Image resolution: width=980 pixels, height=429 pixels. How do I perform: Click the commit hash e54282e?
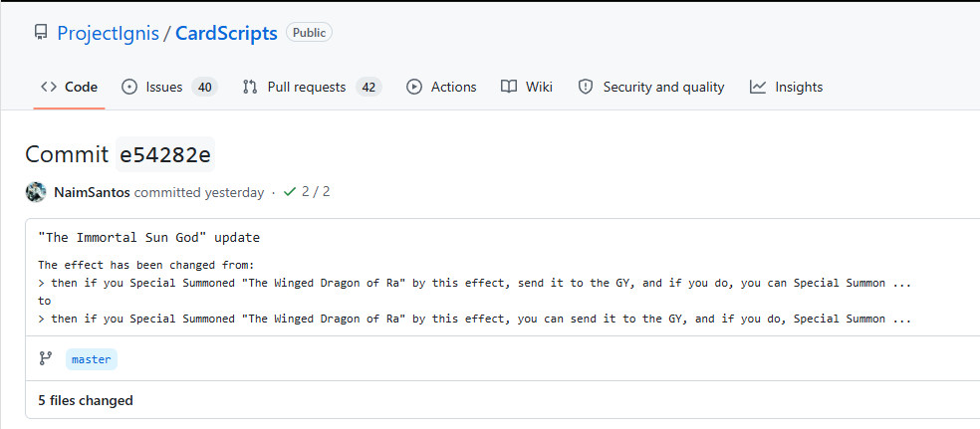165,154
